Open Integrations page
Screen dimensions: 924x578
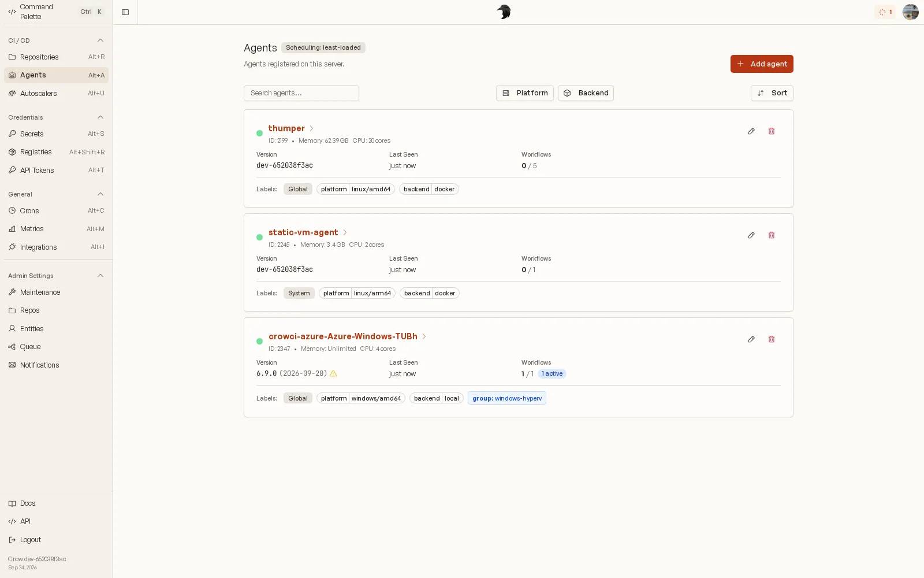coord(56,247)
